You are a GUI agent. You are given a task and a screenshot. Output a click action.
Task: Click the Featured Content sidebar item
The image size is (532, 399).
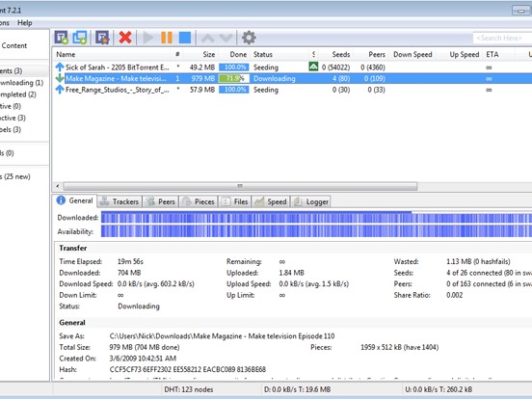tap(13, 45)
